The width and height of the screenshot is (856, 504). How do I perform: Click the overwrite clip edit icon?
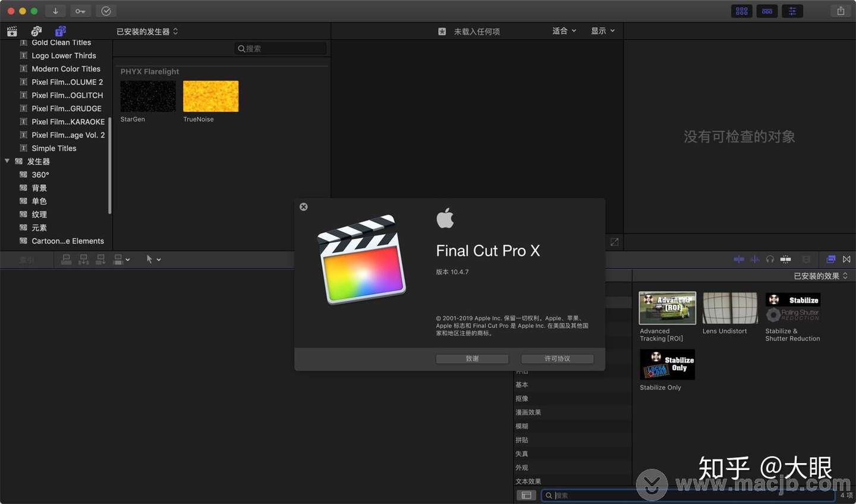118,259
